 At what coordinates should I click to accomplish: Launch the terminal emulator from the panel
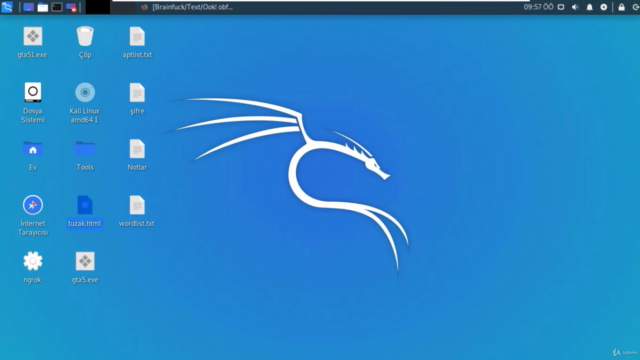[57, 7]
